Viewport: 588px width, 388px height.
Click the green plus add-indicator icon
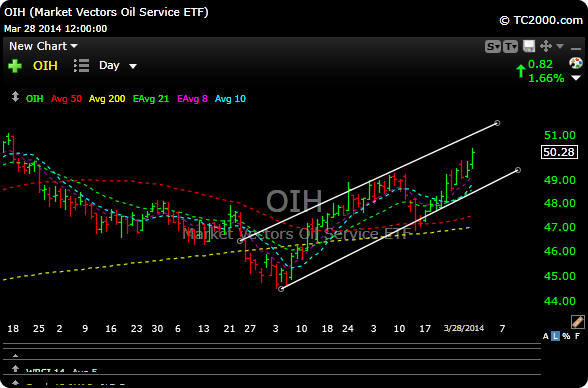tap(15, 66)
